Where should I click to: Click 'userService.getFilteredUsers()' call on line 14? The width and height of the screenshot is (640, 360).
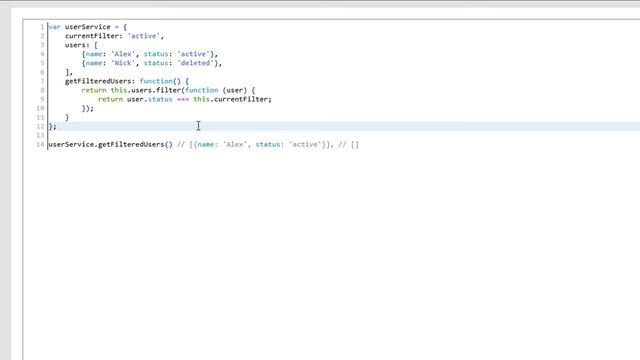[110, 144]
